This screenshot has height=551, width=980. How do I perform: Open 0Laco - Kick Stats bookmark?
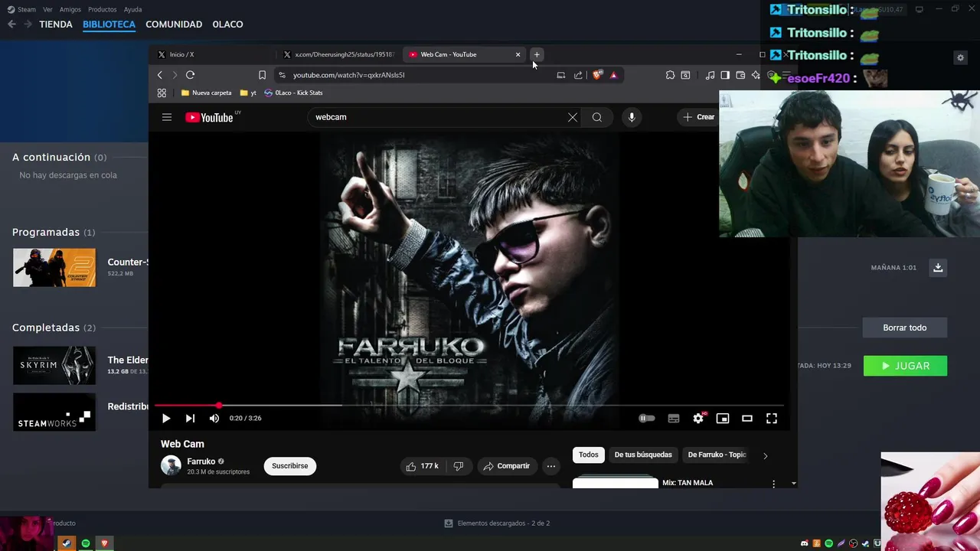(293, 93)
